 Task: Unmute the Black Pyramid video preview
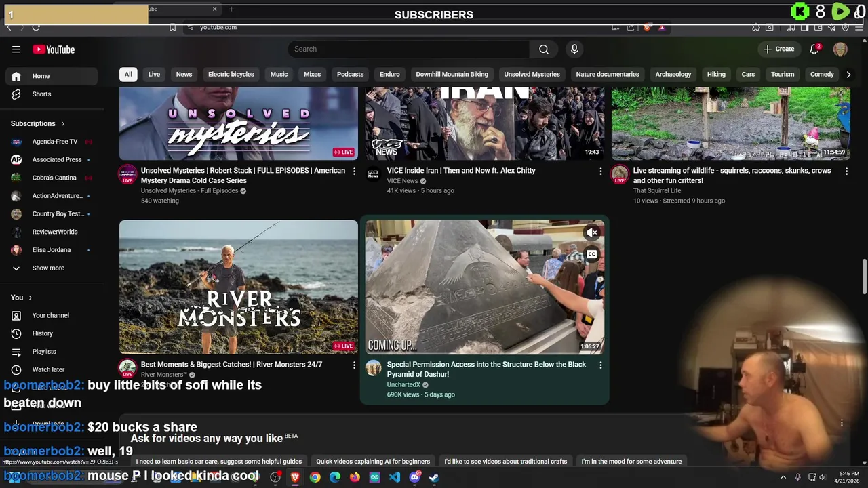(592, 232)
